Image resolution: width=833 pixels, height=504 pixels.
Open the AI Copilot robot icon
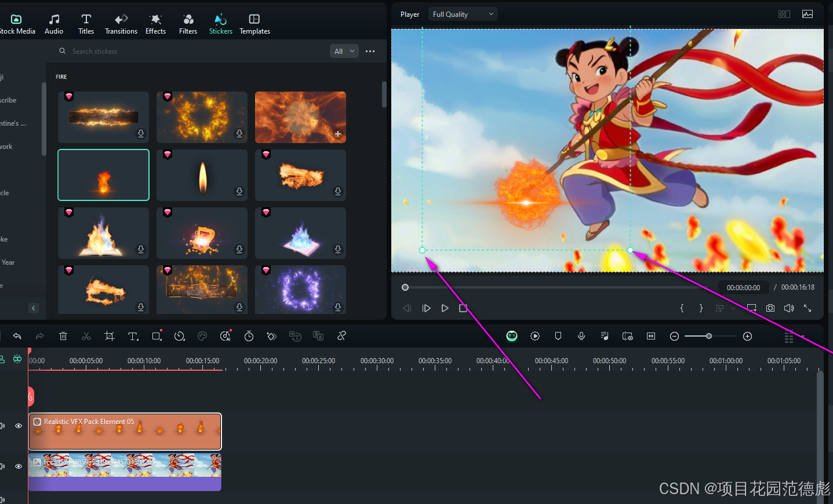click(x=512, y=336)
